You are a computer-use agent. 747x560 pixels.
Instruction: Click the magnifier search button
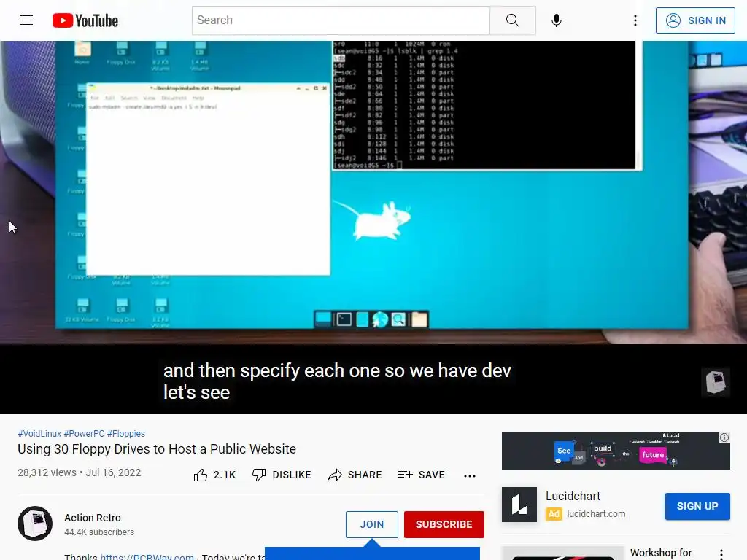513,20
